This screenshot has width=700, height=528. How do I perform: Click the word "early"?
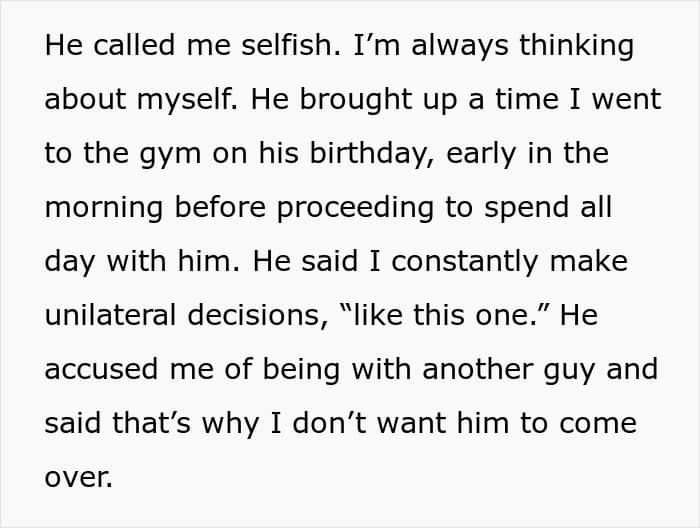[486, 155]
